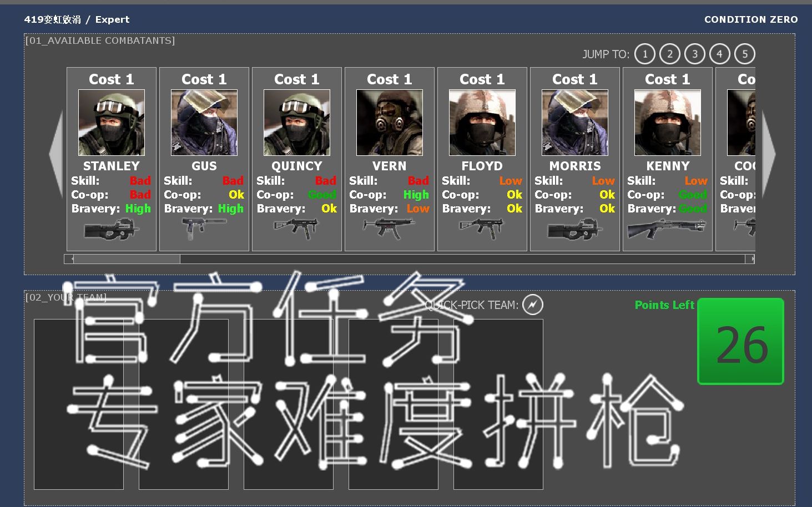Viewport: 812px width, 507px height.
Task: Click the JUMP TO label
Action: pos(606,54)
